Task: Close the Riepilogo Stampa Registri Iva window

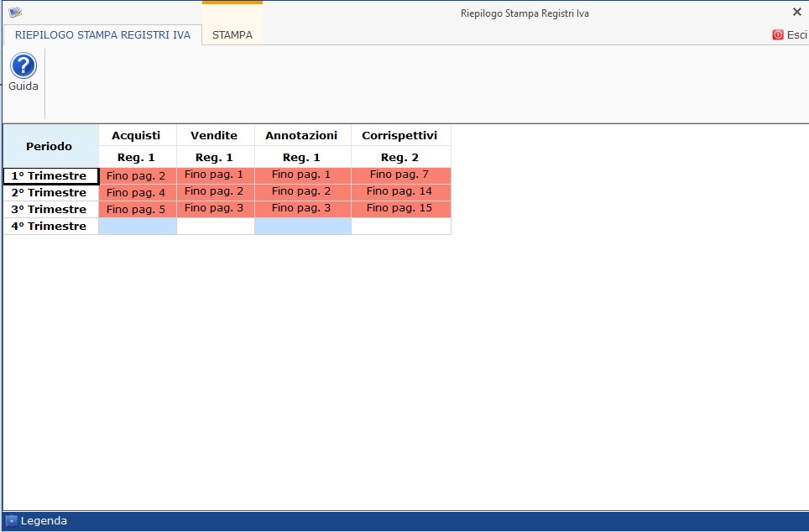Action: coord(796,12)
